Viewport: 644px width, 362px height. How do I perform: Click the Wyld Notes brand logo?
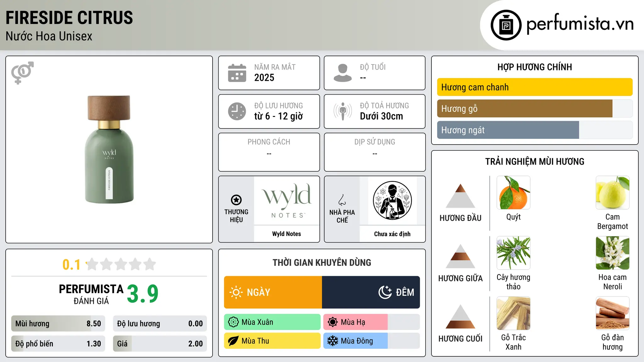click(287, 200)
